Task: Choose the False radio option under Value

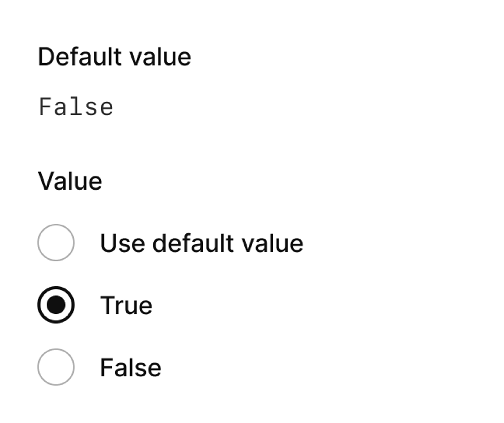Action: (x=56, y=367)
